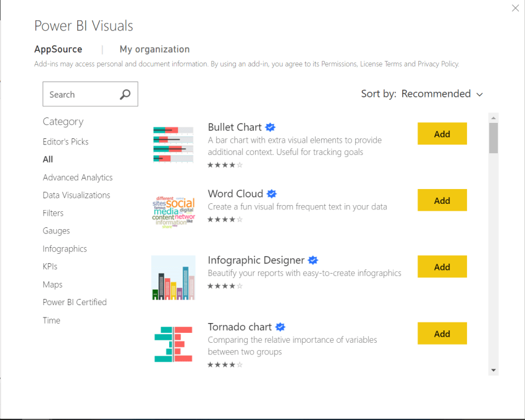Screen dimensions: 525x420
Task: Click the search magnifier icon
Action: pos(125,94)
